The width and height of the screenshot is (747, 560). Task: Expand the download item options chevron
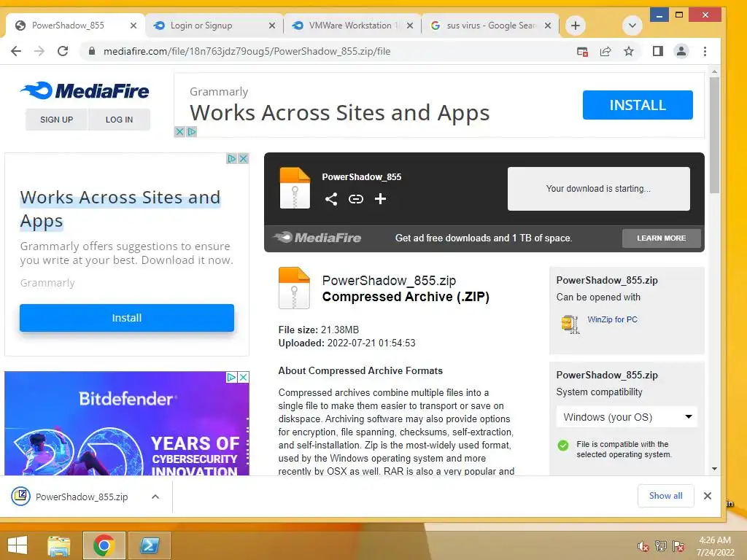[155, 497]
